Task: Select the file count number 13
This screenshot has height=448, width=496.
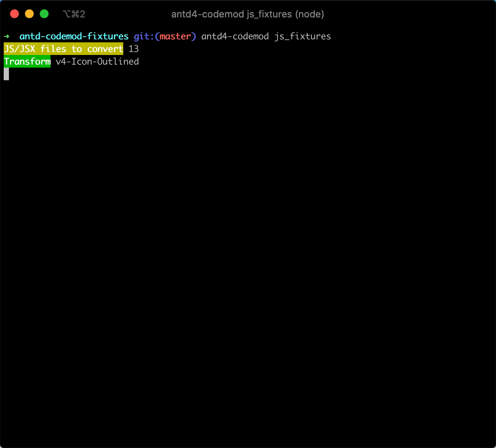Action: [134, 49]
